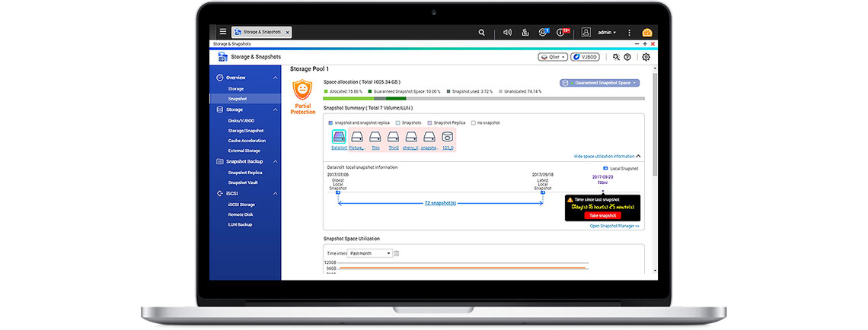Select the DataVol1 volume icon
The width and height of the screenshot is (868, 330).
pos(339,137)
